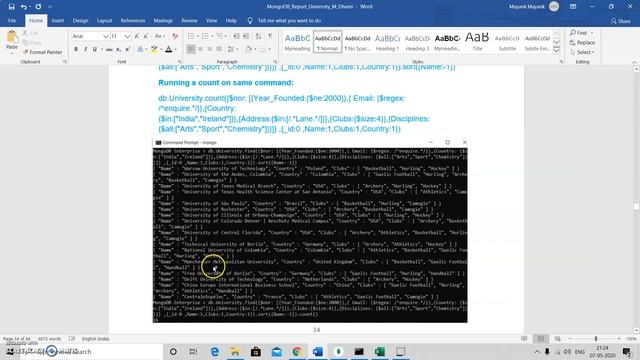The image size is (640, 360).
Task: Click the Format Painter tool
Action: 42,52
